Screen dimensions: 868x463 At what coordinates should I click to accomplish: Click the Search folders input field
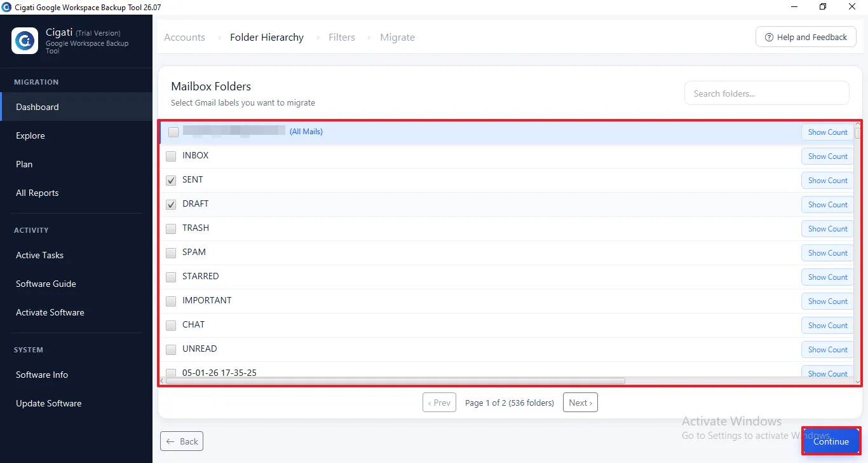point(766,93)
